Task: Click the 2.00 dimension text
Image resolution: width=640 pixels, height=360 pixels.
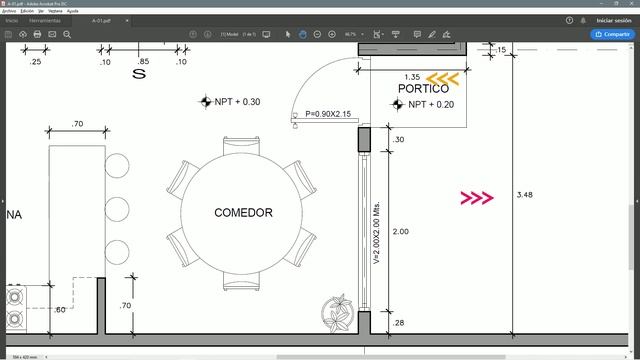Action: point(400,231)
